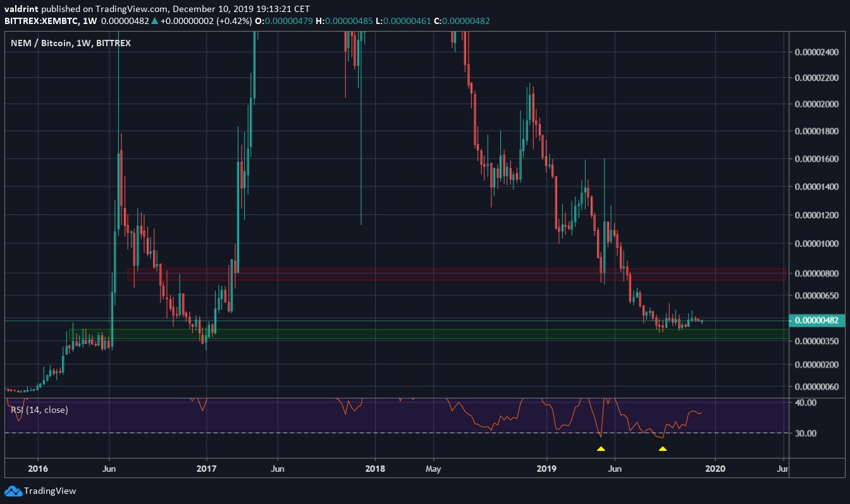
Task: Click the 0.00000800 price scale value
Action: click(x=816, y=274)
